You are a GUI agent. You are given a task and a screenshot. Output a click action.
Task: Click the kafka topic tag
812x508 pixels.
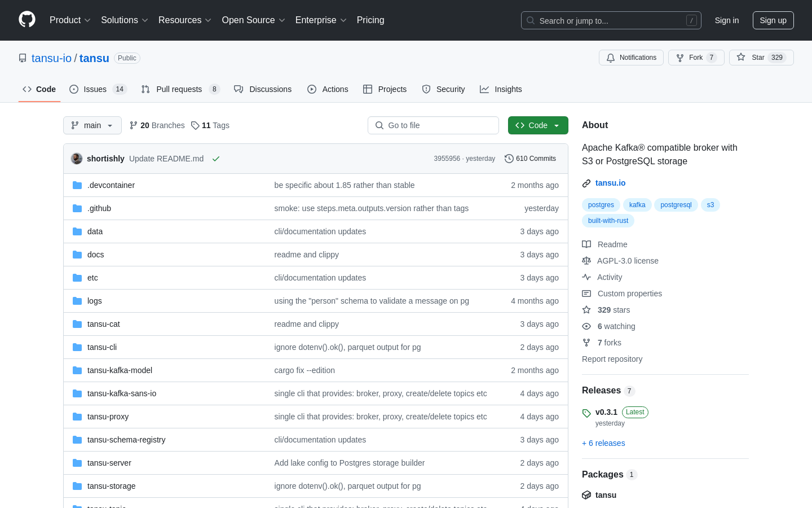[637, 205]
